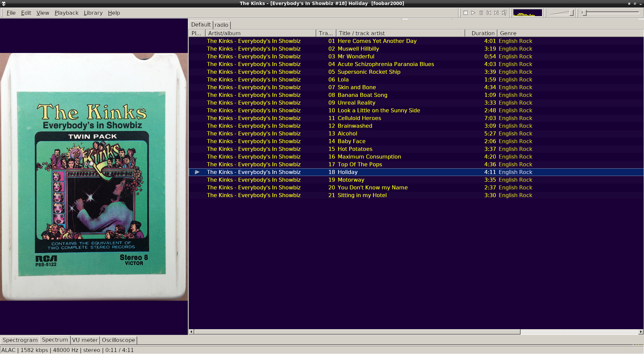Click the scrollbar right arrow
The image size is (644, 354).
point(641,332)
